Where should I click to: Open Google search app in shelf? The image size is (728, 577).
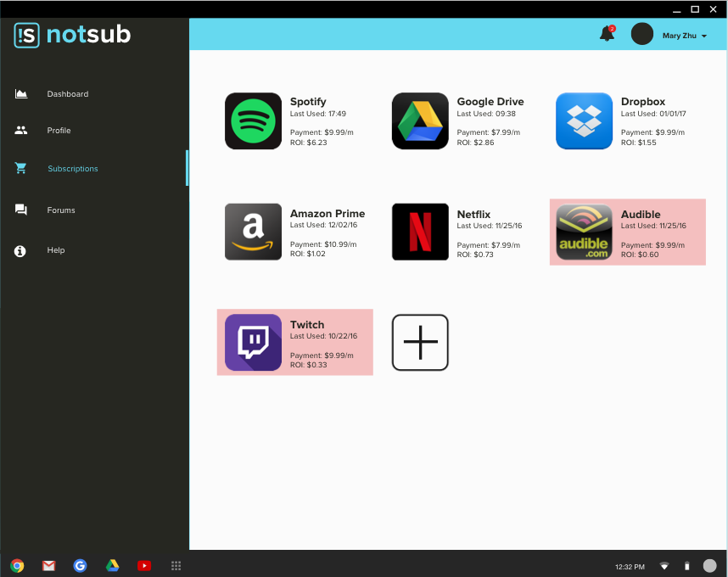[80, 565]
